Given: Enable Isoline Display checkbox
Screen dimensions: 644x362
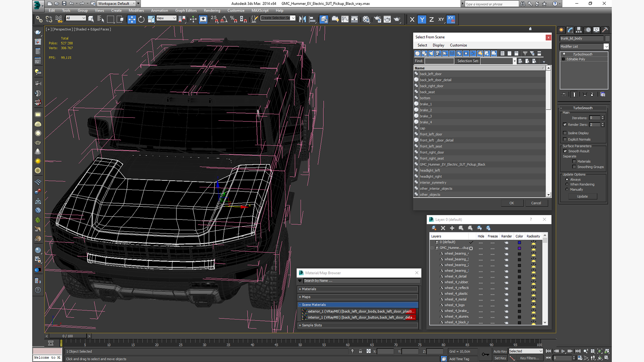Looking at the screenshot, I should coord(565,133).
